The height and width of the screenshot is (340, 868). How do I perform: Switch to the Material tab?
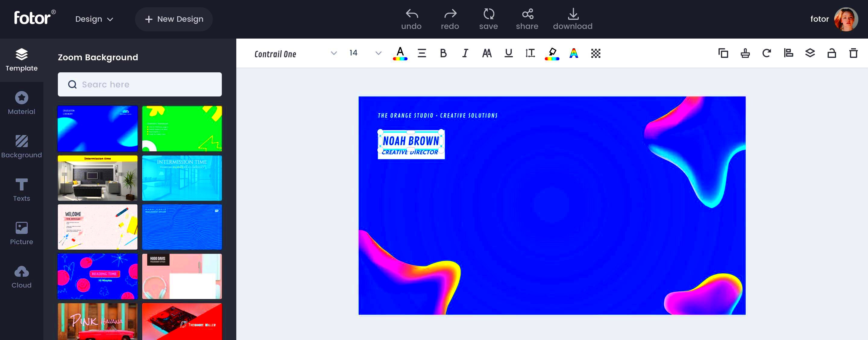click(x=22, y=103)
